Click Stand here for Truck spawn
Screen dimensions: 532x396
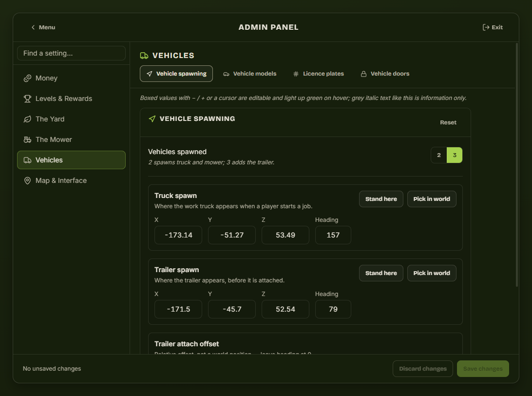coord(381,199)
